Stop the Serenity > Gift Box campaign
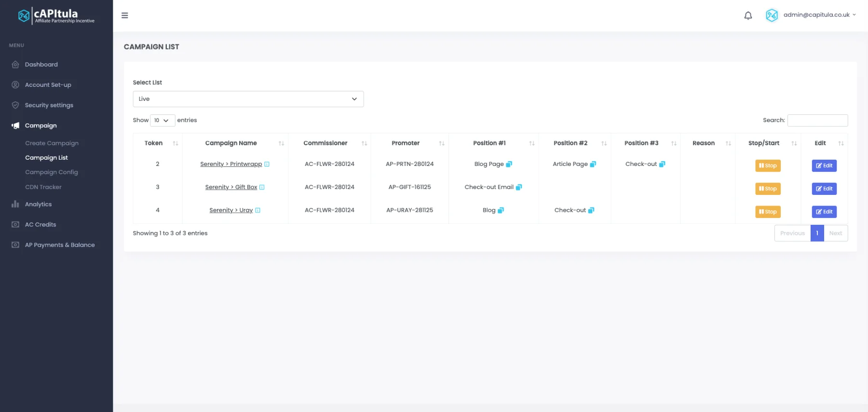This screenshot has width=868, height=412. 768,189
